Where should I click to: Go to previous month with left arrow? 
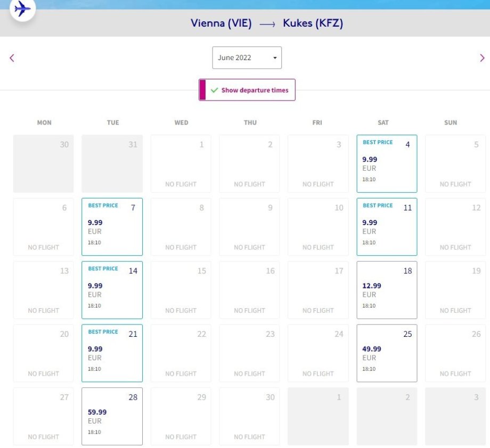pos(12,58)
